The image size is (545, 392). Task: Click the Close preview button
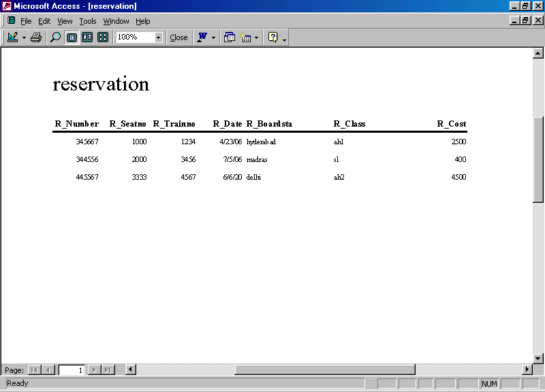(x=178, y=37)
